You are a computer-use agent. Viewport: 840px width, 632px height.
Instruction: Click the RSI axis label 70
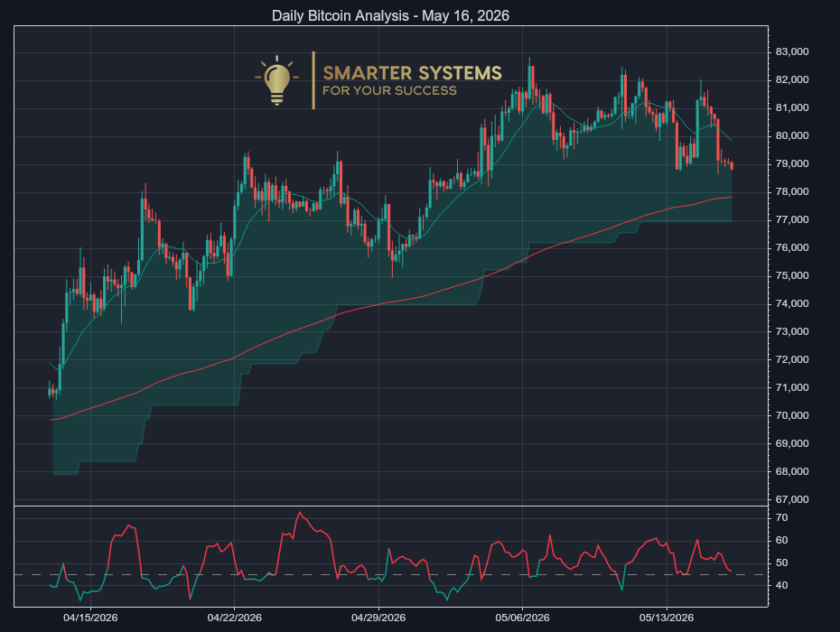pos(781,518)
